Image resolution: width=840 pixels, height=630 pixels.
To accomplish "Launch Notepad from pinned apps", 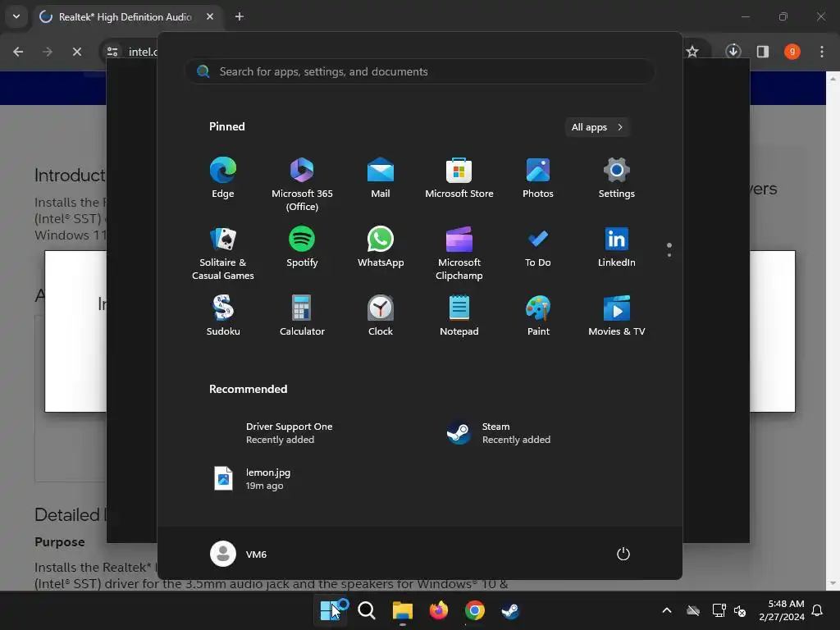I will click(x=459, y=316).
